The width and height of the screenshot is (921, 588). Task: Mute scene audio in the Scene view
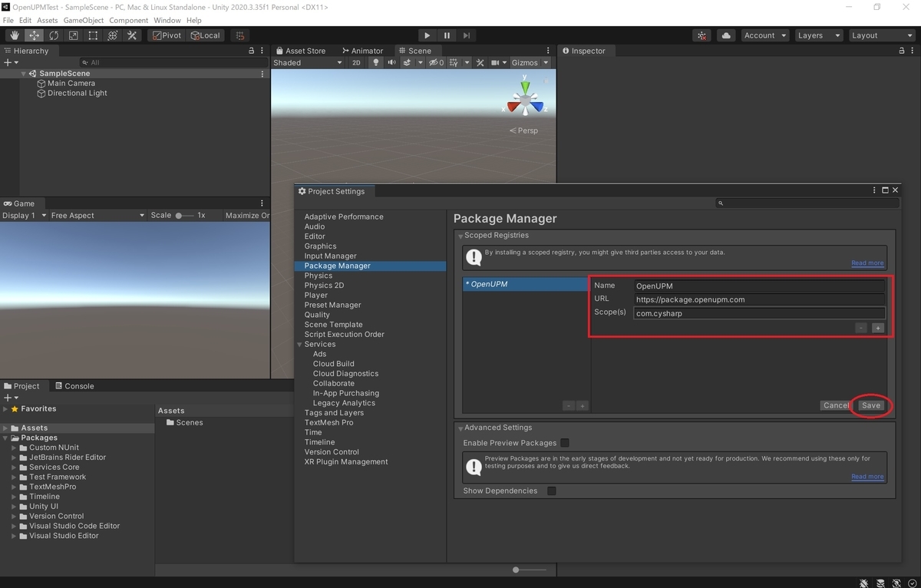[391, 62]
